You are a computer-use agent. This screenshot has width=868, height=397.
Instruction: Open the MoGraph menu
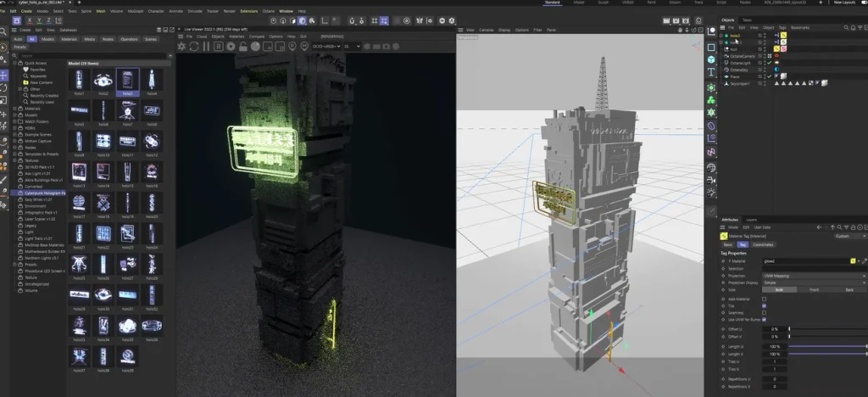point(135,11)
